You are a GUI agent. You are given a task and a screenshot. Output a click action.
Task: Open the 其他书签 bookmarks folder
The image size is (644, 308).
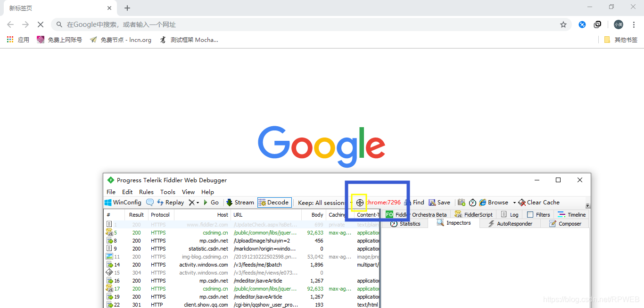coord(621,40)
